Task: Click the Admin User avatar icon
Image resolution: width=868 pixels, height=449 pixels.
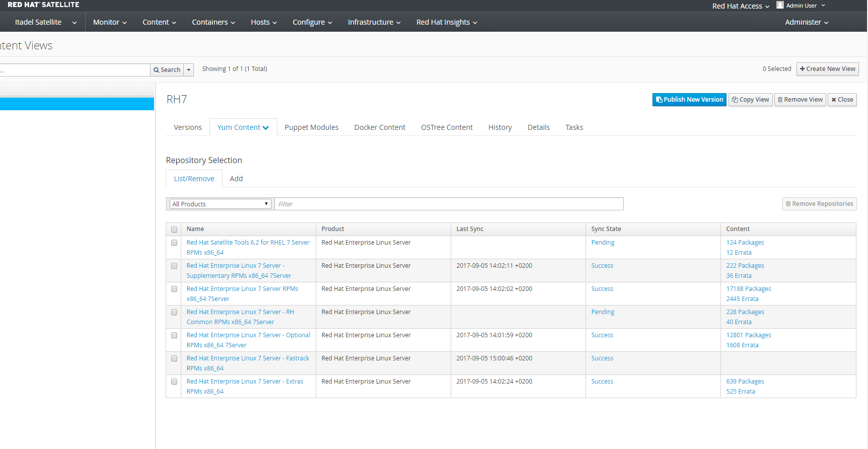Action: click(780, 5)
